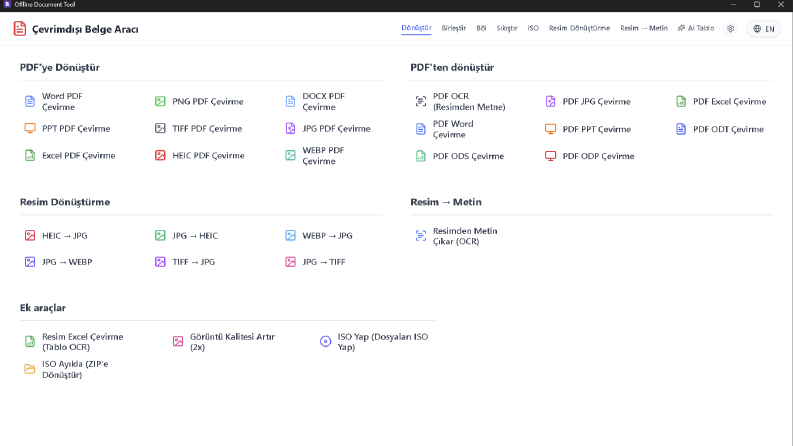The height and width of the screenshot is (446, 793).
Task: Click the Çevrimdışı Belge Aracı title
Action: tap(85, 29)
